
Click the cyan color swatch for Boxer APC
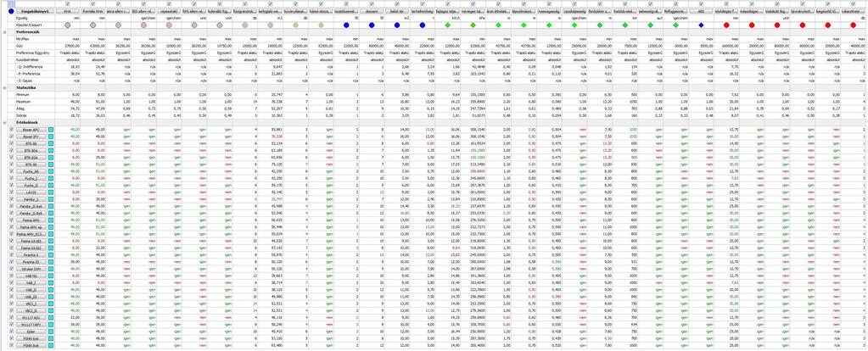[51, 130]
